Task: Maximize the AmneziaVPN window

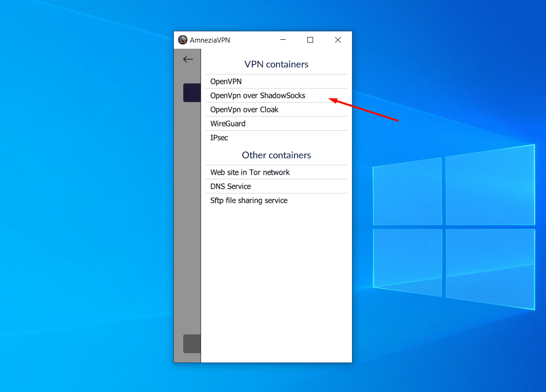Action: [310, 40]
